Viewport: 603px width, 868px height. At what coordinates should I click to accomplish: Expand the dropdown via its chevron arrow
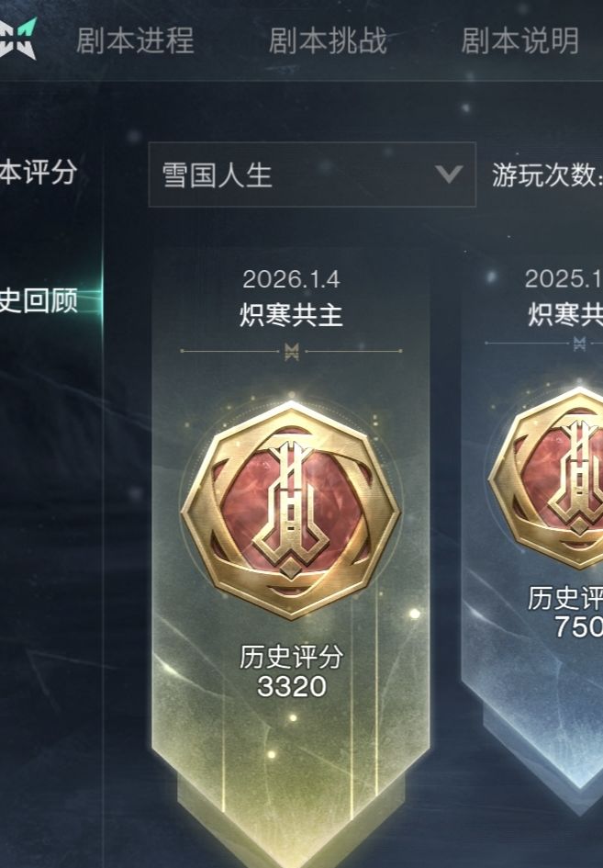(x=449, y=174)
